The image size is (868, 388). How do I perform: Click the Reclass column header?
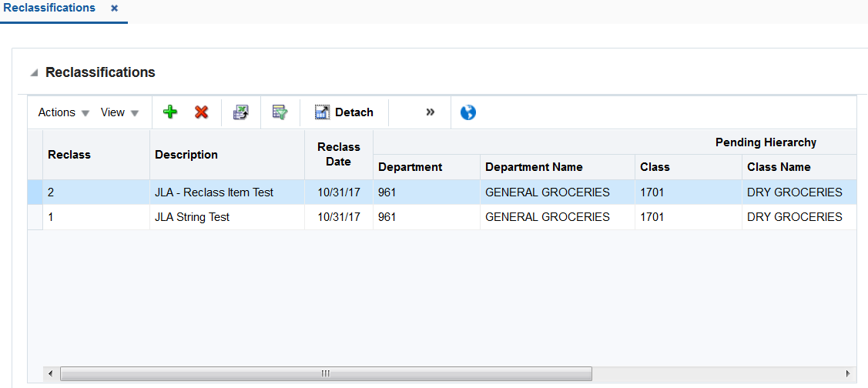tap(96, 155)
